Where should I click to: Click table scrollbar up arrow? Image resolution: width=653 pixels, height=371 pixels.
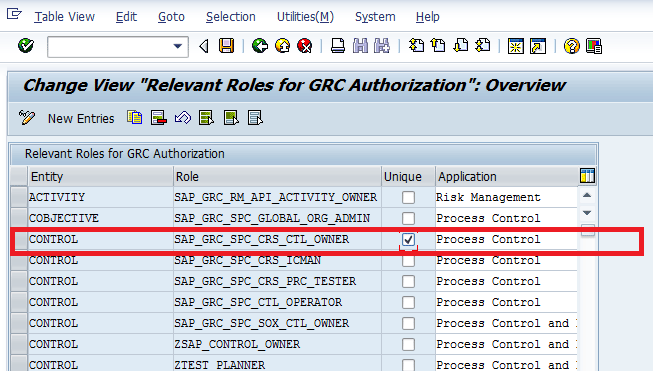(x=587, y=195)
